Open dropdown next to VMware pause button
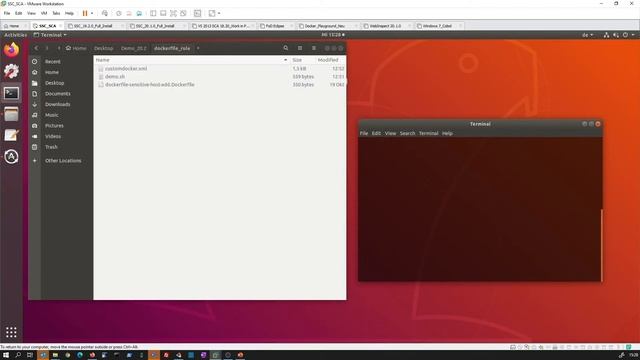This screenshot has width=640, height=360. 92,13
